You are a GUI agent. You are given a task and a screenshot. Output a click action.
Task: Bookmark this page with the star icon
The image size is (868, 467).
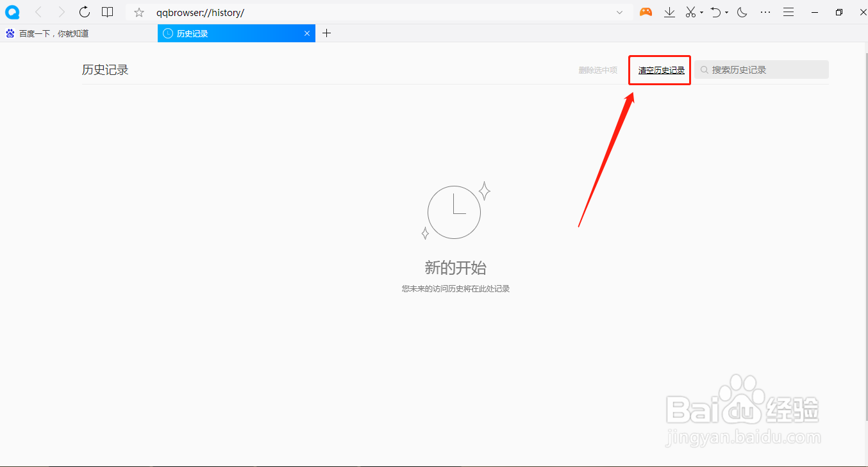(139, 12)
